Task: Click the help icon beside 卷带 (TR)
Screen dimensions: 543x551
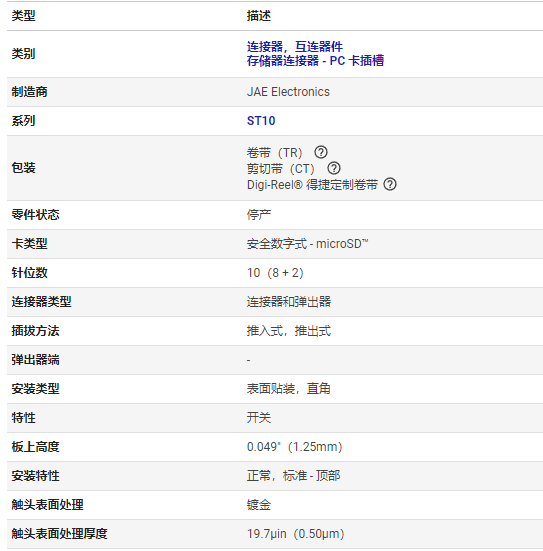Action: 321,152
